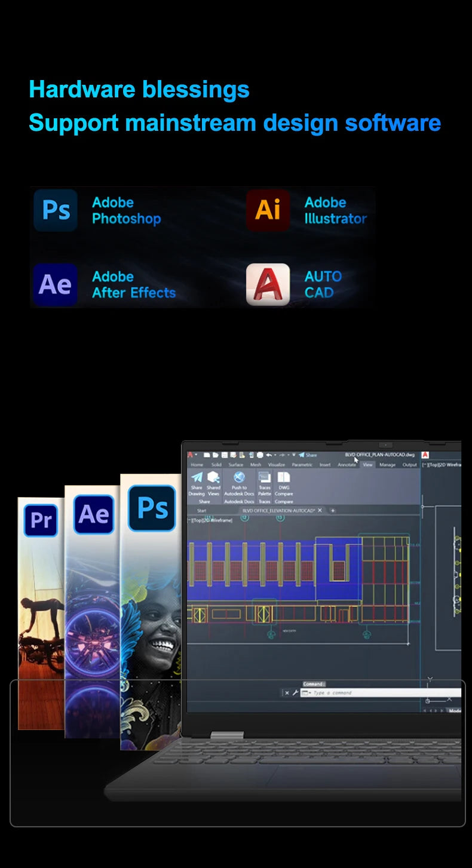472x868 pixels.
Task: Click the wrench customize icon on command line
Action: (295, 693)
